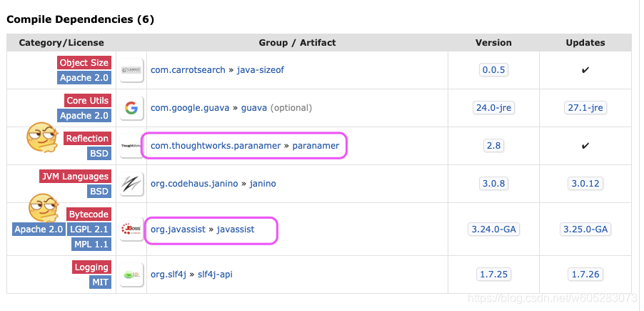Click the emoji above Bytecode tag
The width and height of the screenshot is (644, 311).
tap(44, 208)
